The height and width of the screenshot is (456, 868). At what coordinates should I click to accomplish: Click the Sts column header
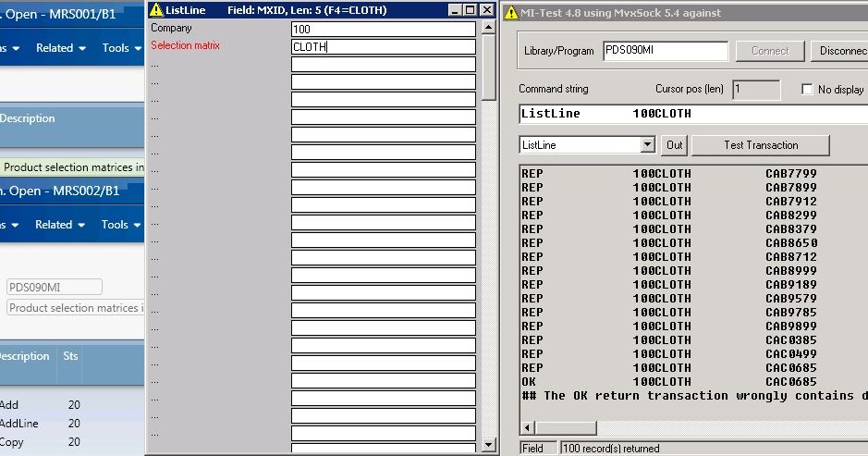(70, 356)
